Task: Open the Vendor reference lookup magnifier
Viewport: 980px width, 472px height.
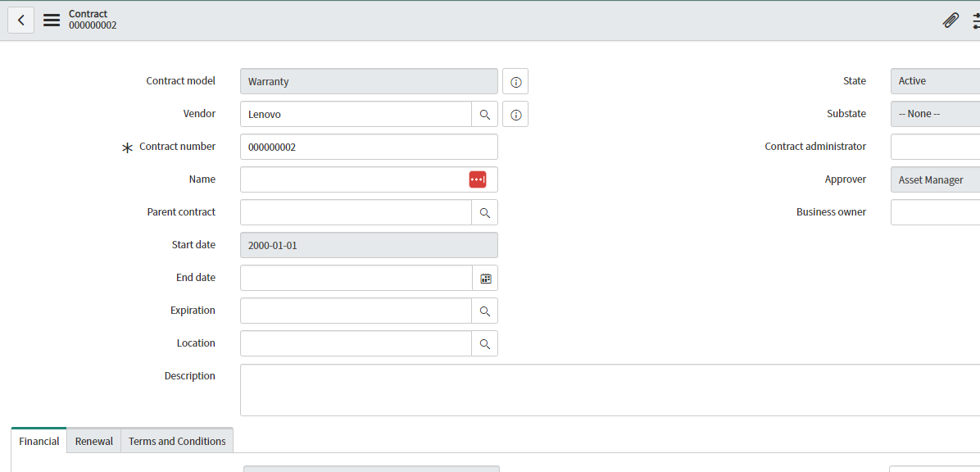Action: (484, 114)
